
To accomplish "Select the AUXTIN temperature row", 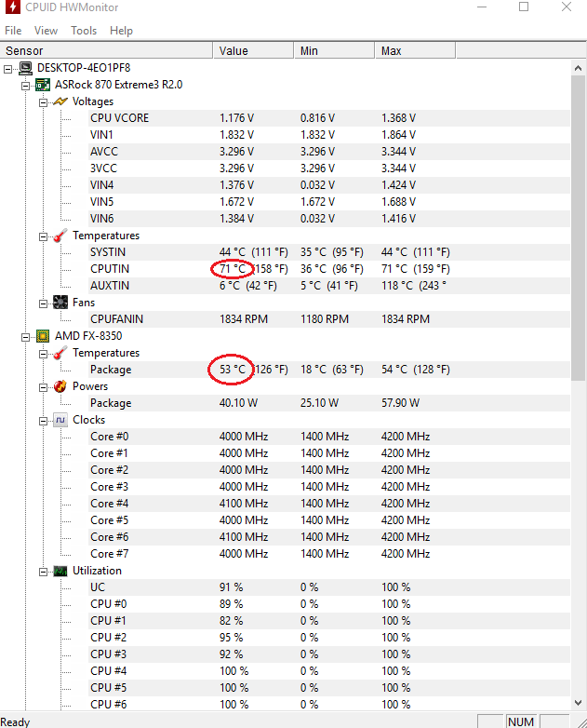I will tap(329, 286).
